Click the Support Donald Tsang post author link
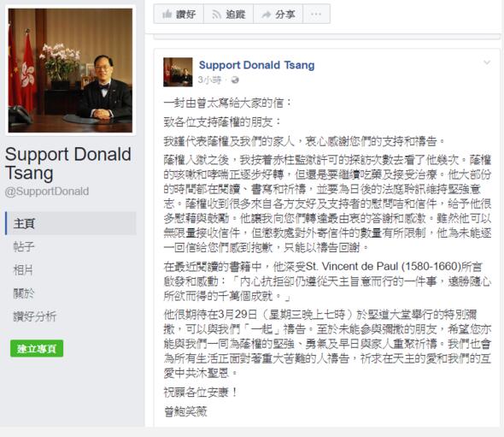Viewport: 504px width, 437px height. (256, 65)
